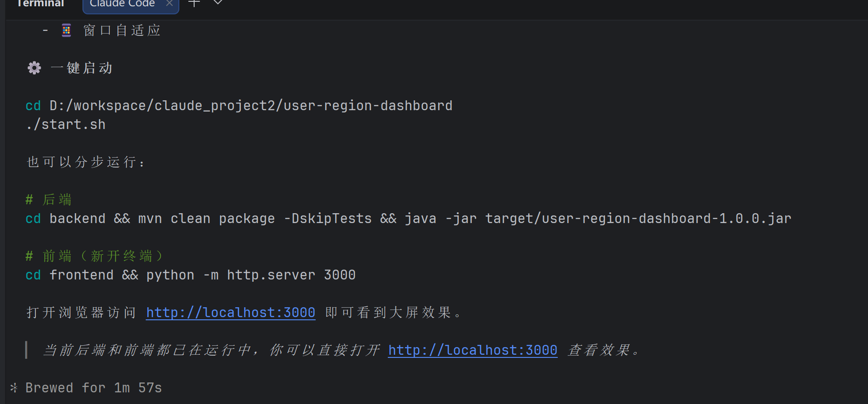This screenshot has height=404, width=868.
Task: Click the colorful grid icon beside 窗口自适应
Action: (66, 30)
